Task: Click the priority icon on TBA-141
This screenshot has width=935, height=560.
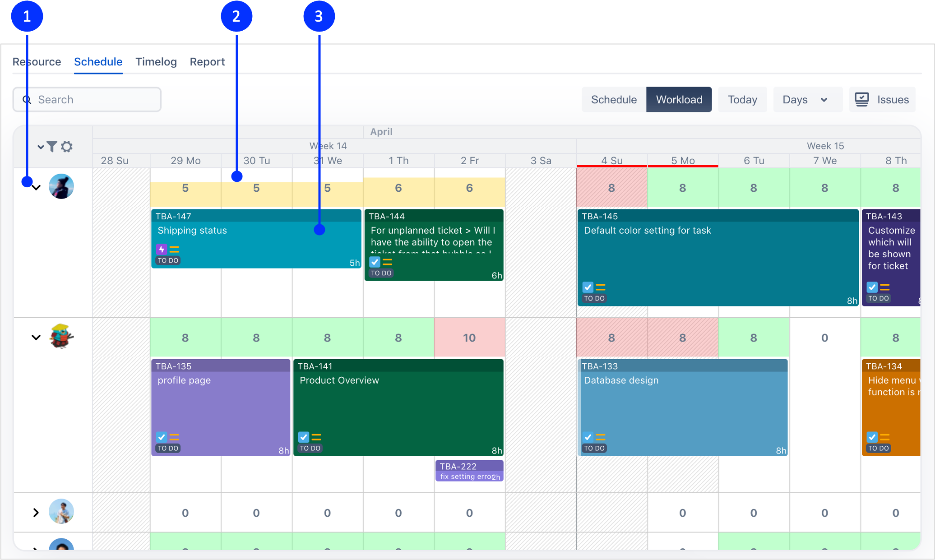Action: tap(316, 437)
